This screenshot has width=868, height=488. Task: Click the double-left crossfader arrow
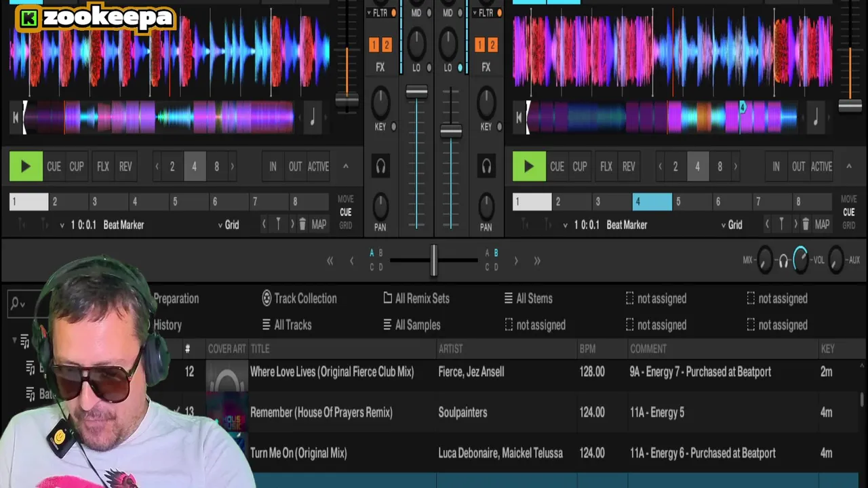[x=330, y=261]
